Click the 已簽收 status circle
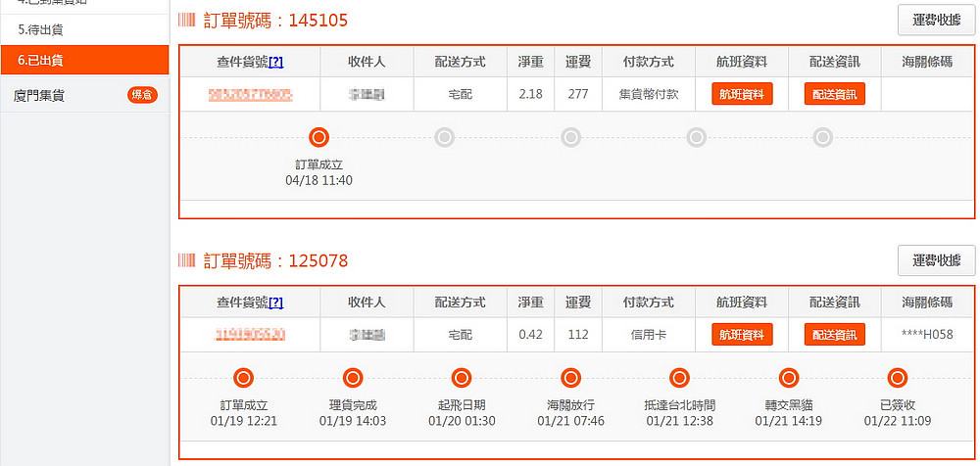980x466 pixels. (897, 378)
